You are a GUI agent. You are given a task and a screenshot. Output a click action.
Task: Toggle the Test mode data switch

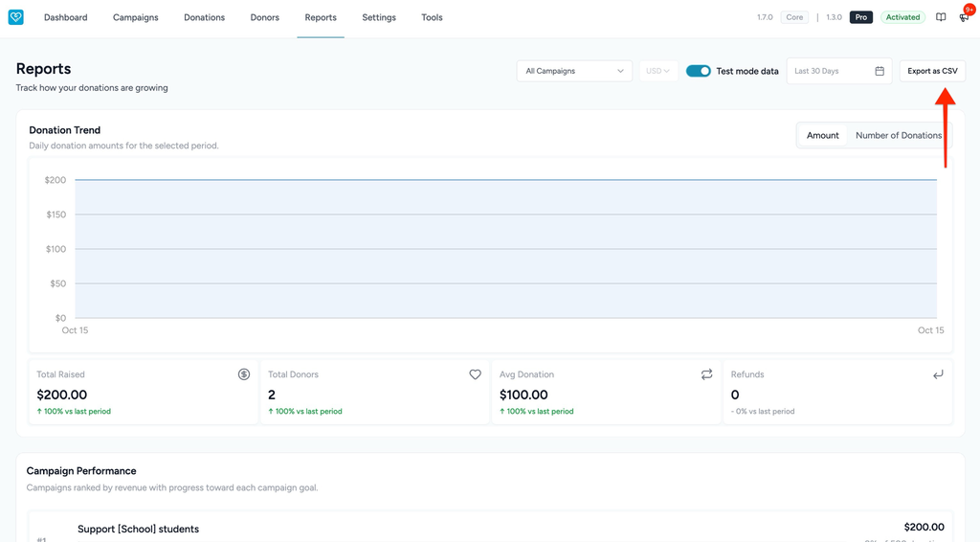(x=698, y=71)
